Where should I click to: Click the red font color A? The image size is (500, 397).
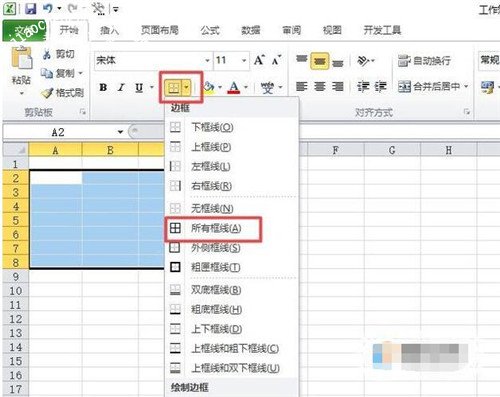(234, 87)
